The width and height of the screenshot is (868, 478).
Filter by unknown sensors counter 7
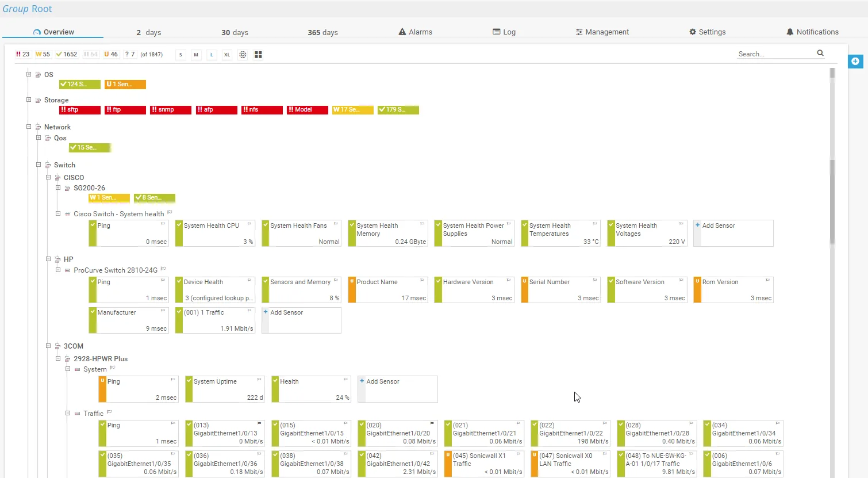(130, 54)
